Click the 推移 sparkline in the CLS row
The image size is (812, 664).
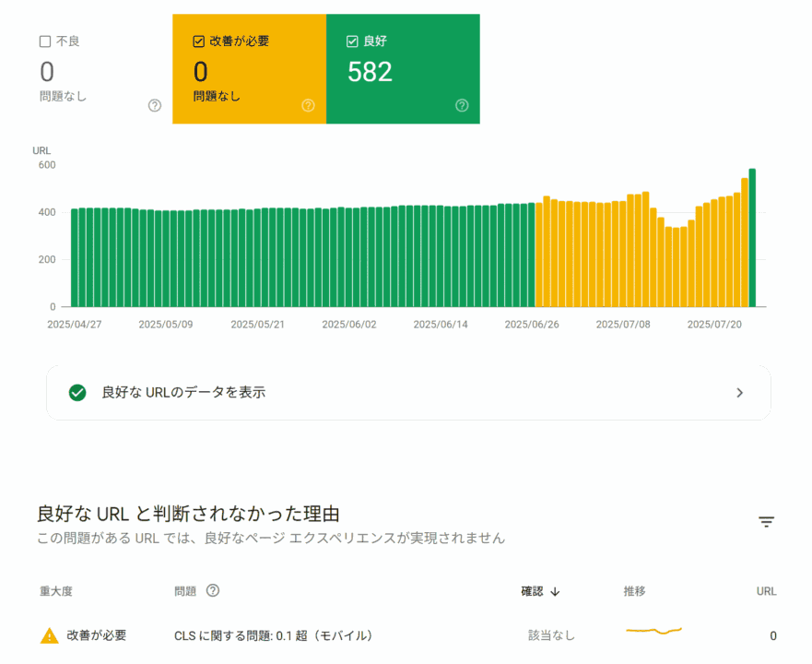point(654,631)
